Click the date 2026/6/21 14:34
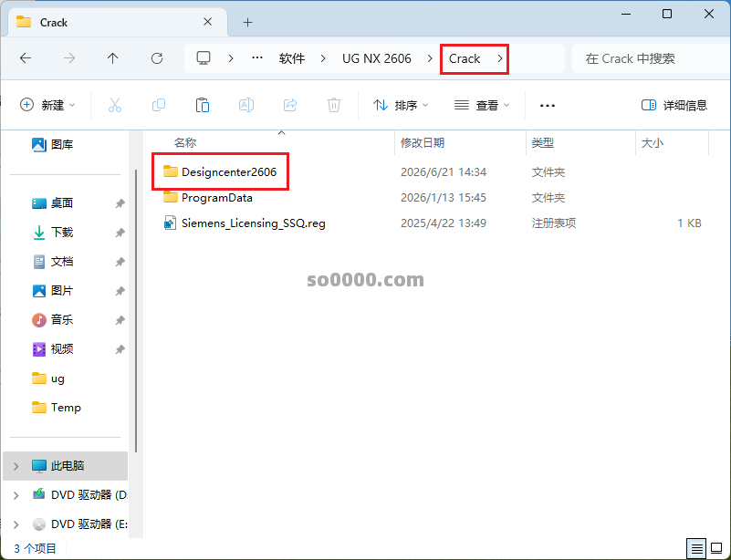 click(x=444, y=171)
